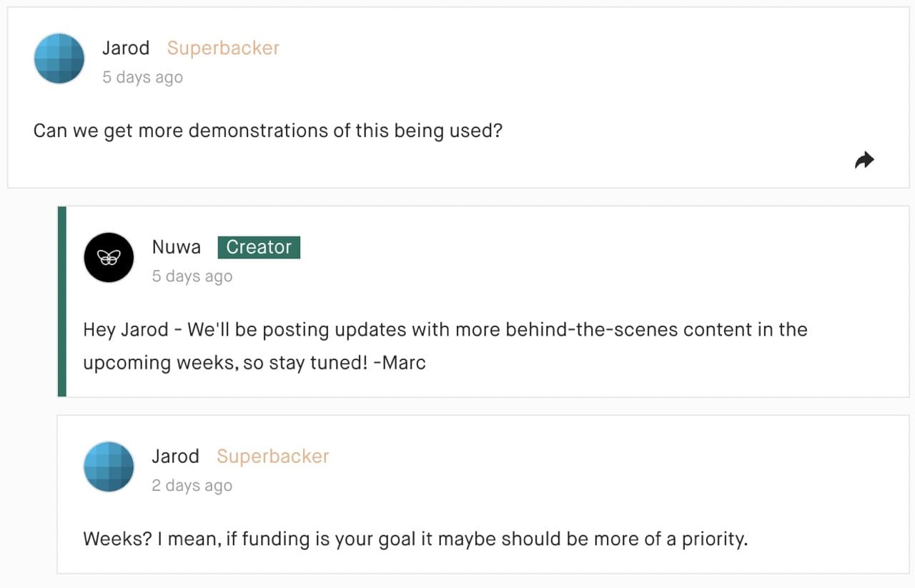Open Nuwa's black butterfly logo avatar
Viewport: 915px width, 588px height.
point(109,257)
